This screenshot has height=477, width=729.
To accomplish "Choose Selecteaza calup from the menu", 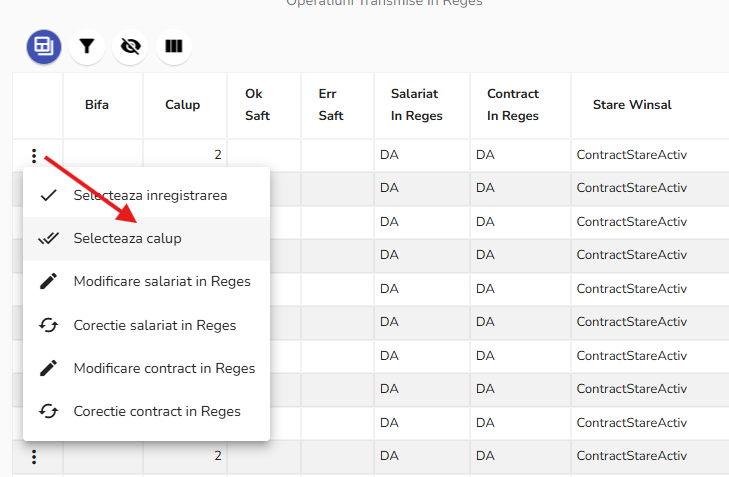I will point(127,239).
